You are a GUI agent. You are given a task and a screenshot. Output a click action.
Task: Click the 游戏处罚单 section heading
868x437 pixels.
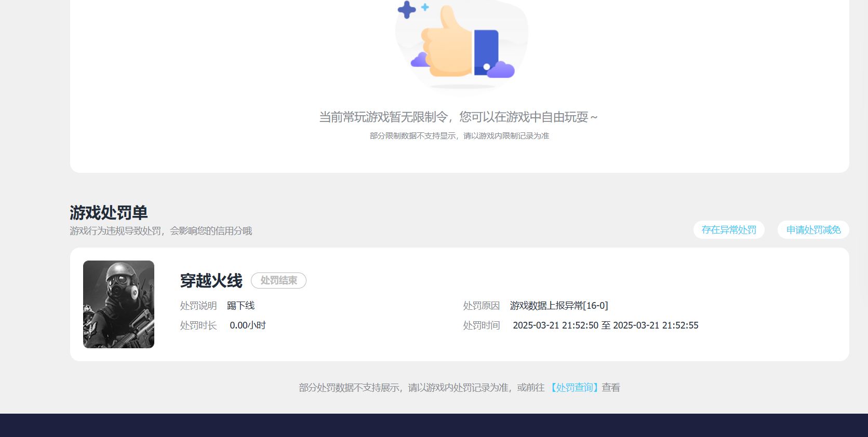[109, 213]
